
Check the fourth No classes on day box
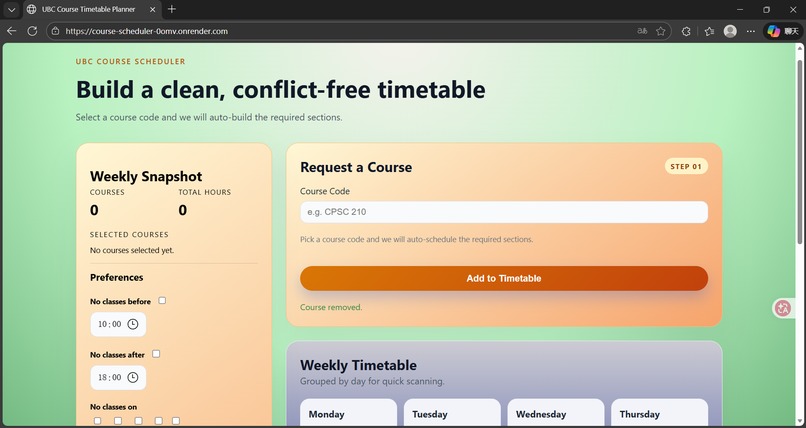click(159, 421)
